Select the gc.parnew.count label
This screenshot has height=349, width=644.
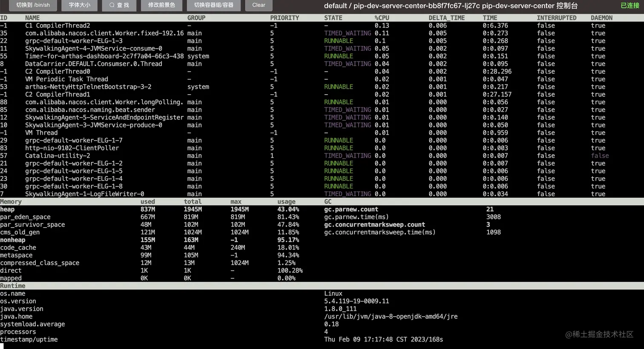tap(351, 210)
